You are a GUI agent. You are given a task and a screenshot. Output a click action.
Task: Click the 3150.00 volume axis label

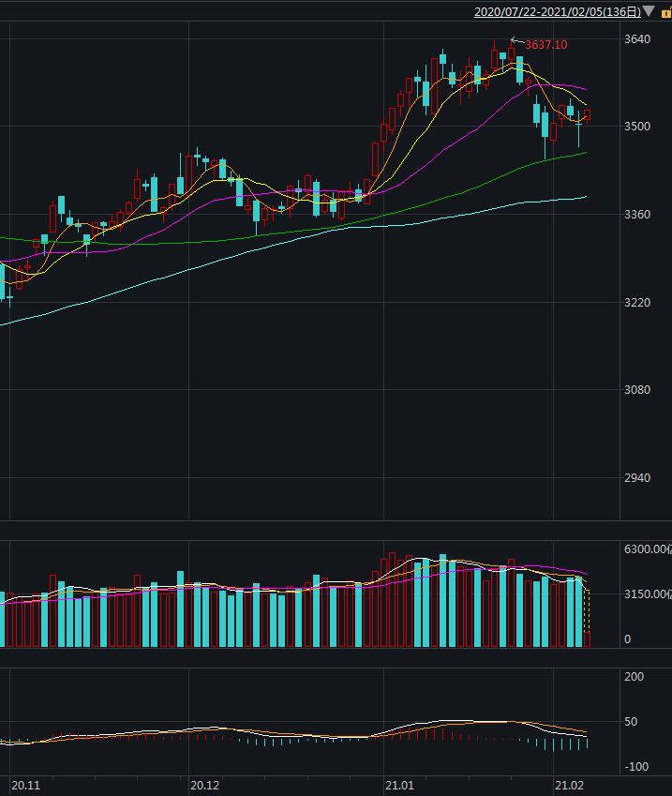(647, 594)
